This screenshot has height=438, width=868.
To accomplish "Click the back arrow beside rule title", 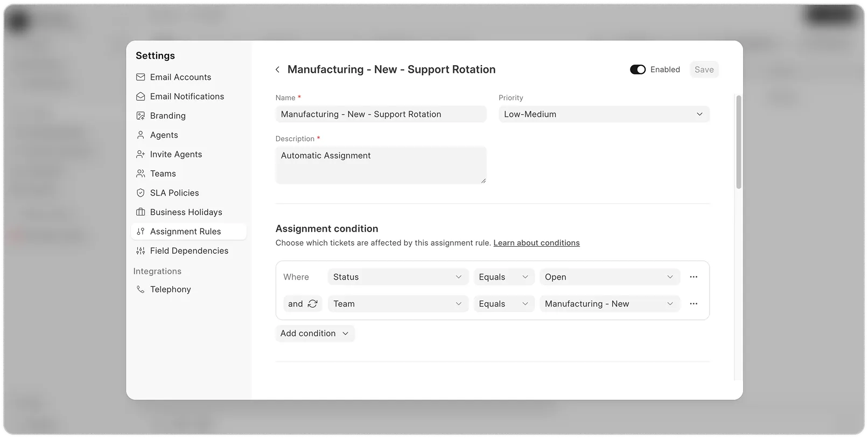I will click(x=277, y=69).
